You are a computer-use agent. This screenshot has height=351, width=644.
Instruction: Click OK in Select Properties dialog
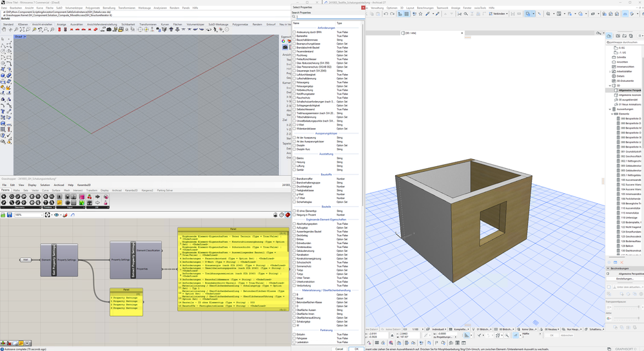point(356,348)
